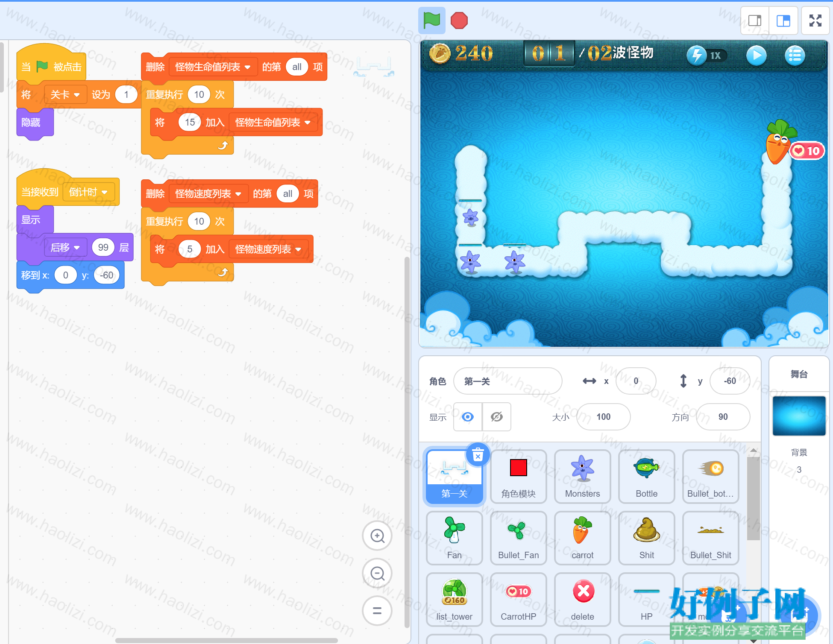This screenshot has height=644, width=833.
Task: Edit the sprite size field 100
Action: 603,417
